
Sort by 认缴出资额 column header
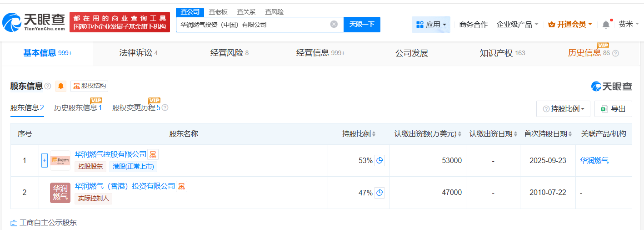point(428,134)
